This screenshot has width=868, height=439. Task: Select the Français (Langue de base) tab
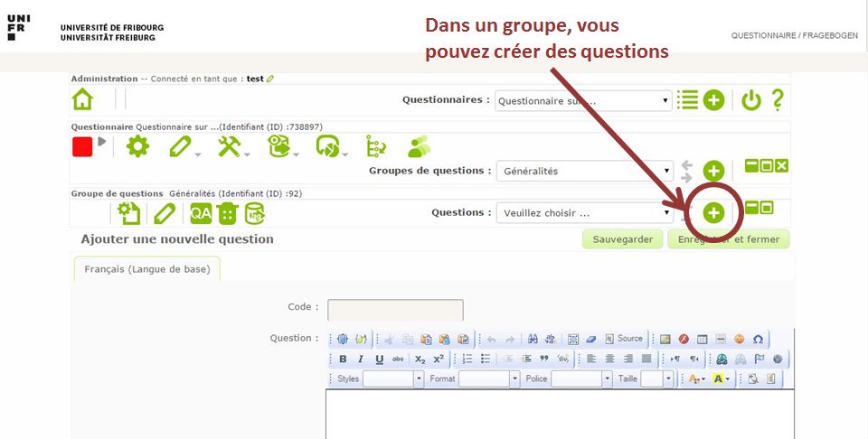click(146, 269)
